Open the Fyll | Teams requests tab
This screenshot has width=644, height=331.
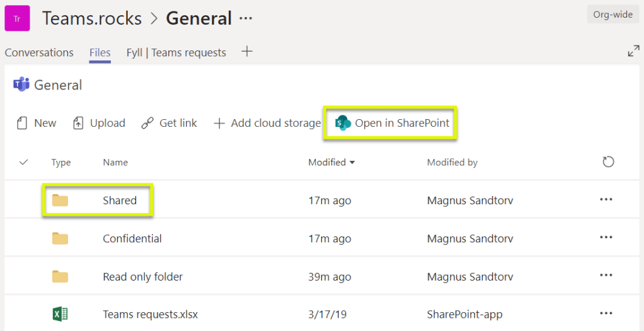(x=176, y=52)
